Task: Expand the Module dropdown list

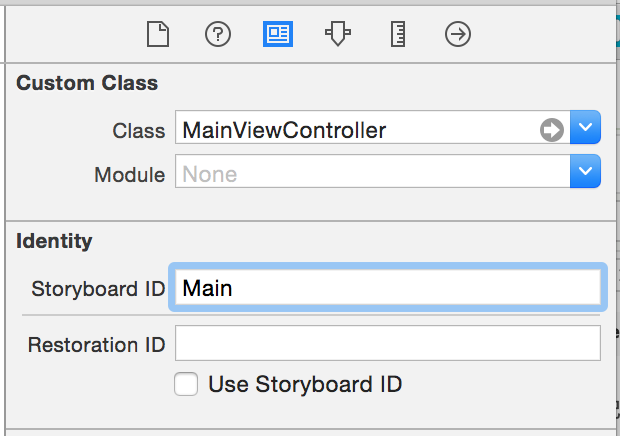Action: tap(586, 171)
